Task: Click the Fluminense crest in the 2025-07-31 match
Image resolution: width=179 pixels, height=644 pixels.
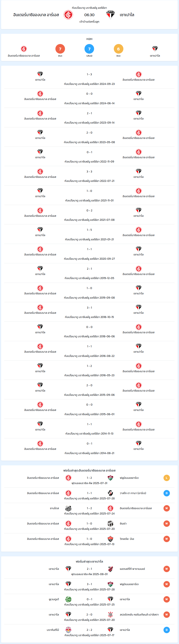Action: (x=110, y=478)
